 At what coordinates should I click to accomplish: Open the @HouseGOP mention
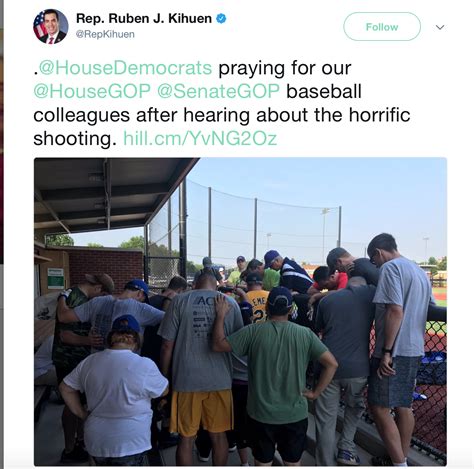click(x=92, y=91)
